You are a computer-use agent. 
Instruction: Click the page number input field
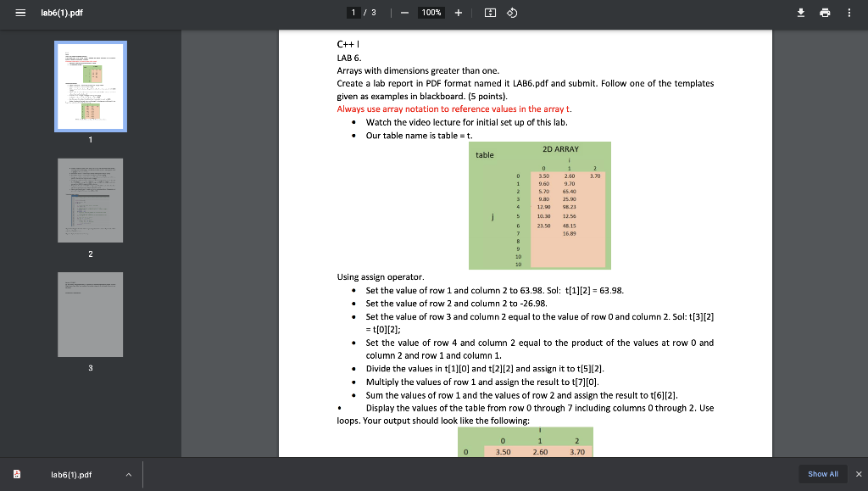coord(353,13)
